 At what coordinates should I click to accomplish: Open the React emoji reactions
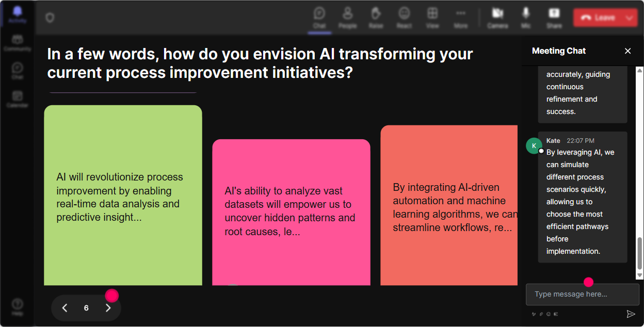[x=404, y=18]
